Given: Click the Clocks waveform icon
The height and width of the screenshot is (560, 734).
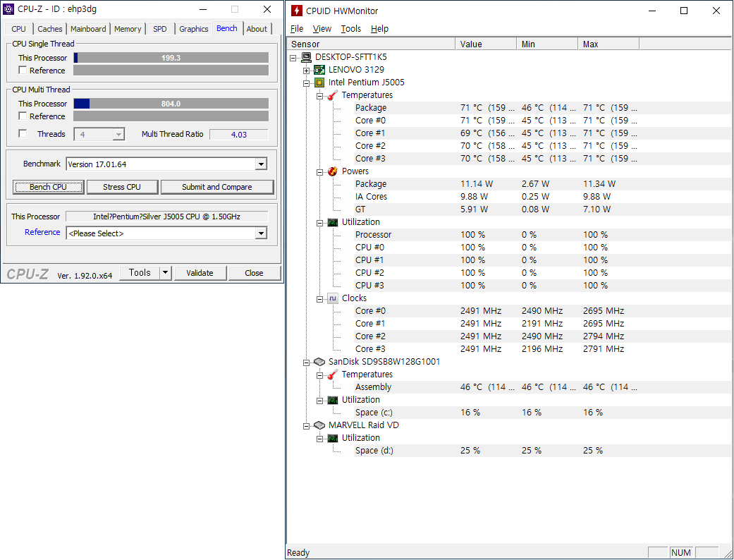Looking at the screenshot, I should [x=332, y=298].
